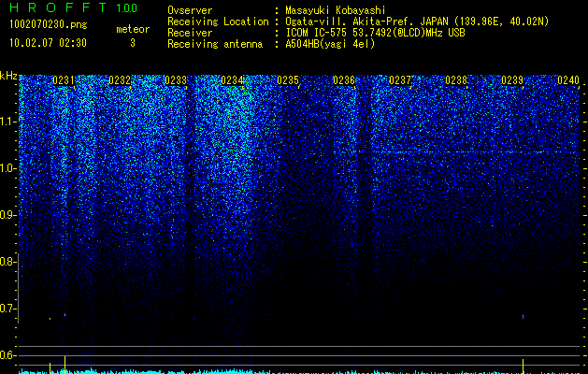The width and height of the screenshot is (588, 374).
Task: Click the kHz axis unit label
Action: coord(8,76)
